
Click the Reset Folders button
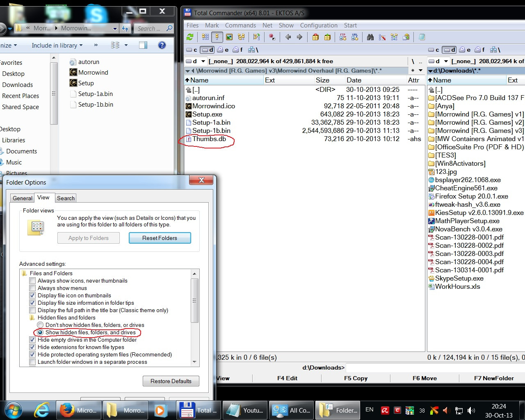pos(160,238)
